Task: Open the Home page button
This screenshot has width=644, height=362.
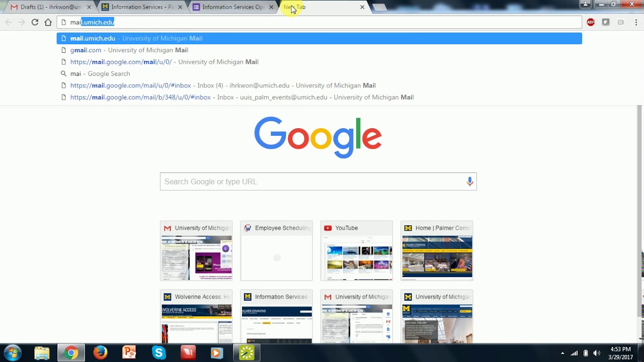Action: coord(48,22)
